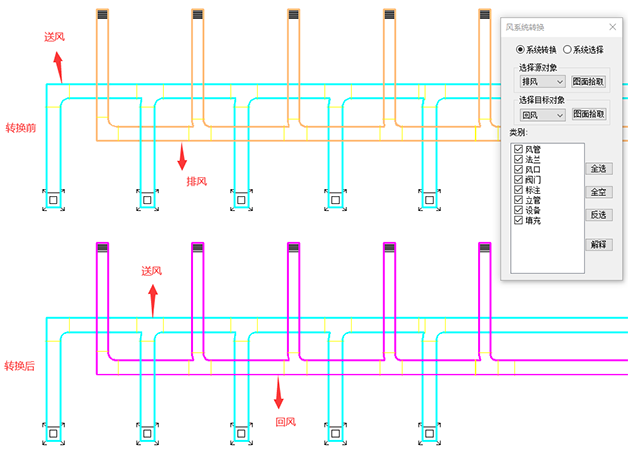Uncheck the 风管 category checkbox
The height and width of the screenshot is (451, 634).
[518, 150]
